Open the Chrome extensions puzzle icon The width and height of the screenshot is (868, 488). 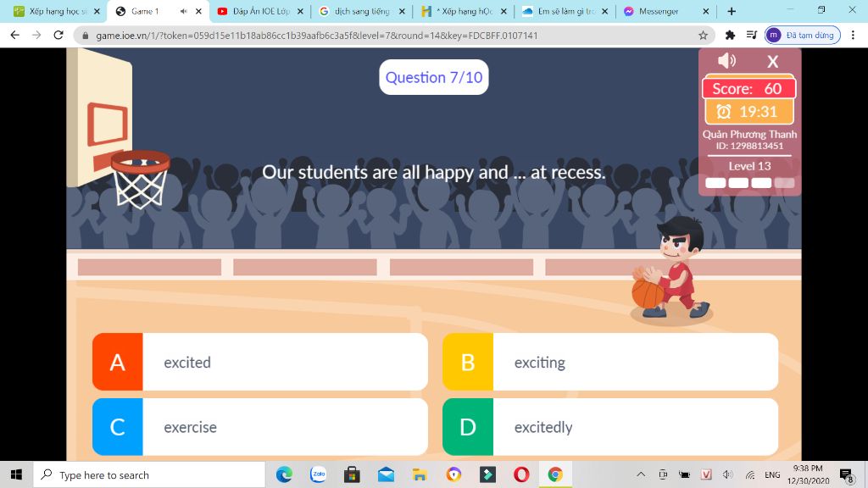730,35
